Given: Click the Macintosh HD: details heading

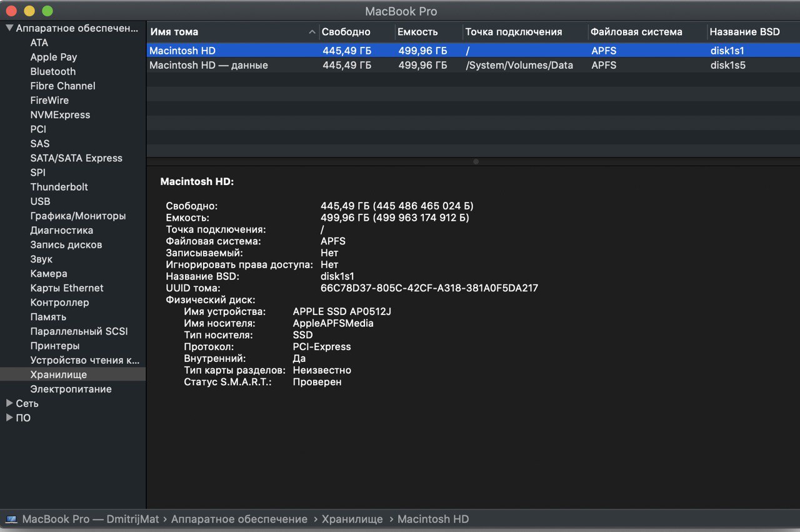Looking at the screenshot, I should coord(197,182).
